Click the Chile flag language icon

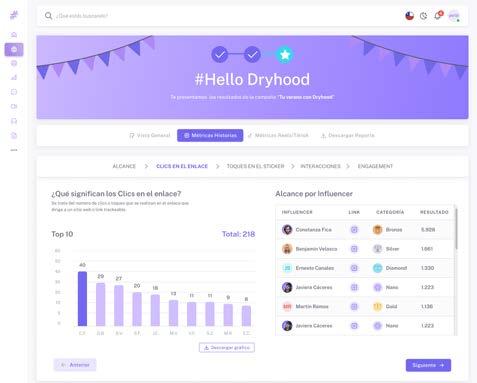(409, 16)
